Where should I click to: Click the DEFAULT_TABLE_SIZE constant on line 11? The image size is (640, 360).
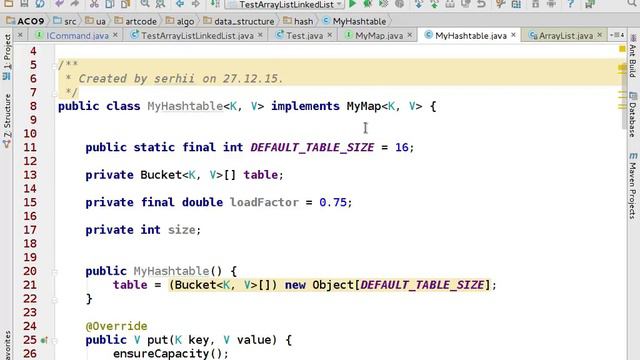(312, 147)
